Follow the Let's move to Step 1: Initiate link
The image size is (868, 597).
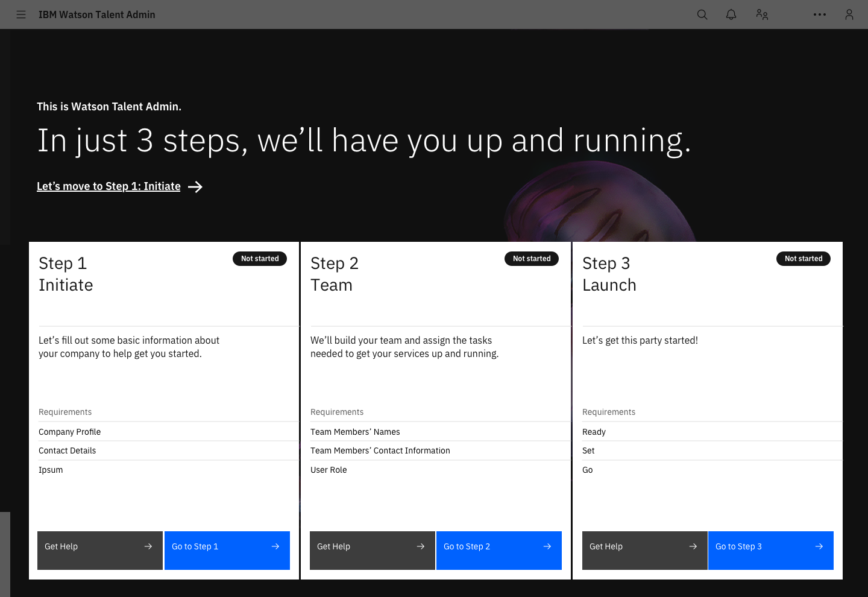click(108, 186)
